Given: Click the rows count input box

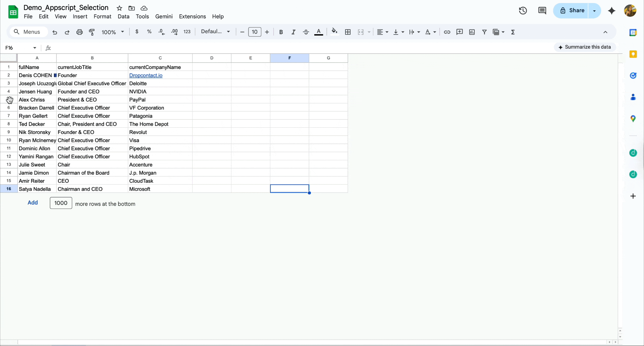Looking at the screenshot, I should coord(61,203).
